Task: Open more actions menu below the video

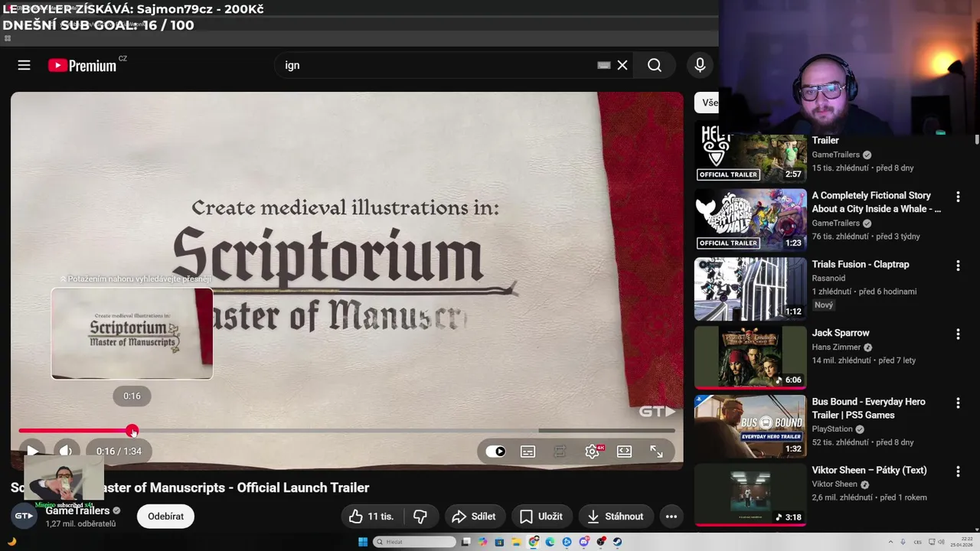Action: coord(671,517)
